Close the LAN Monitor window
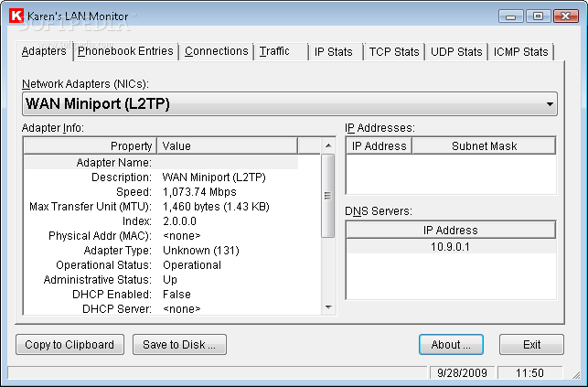588x387 pixels. pyautogui.click(x=566, y=16)
